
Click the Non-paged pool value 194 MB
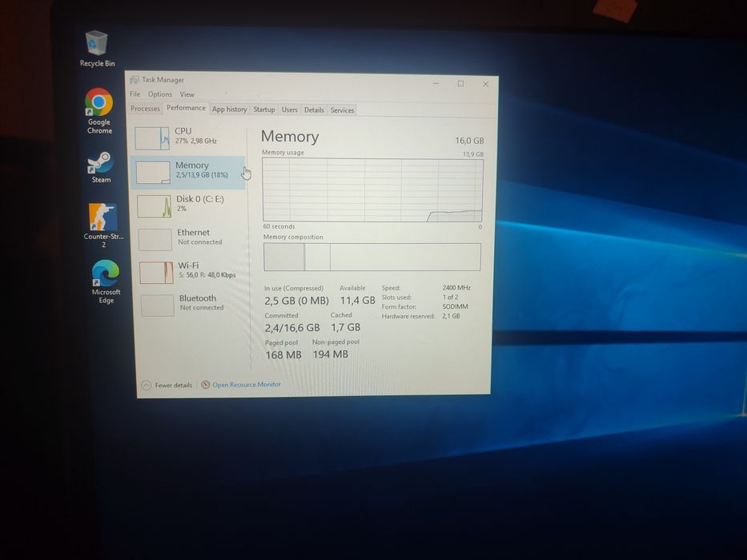click(x=331, y=354)
